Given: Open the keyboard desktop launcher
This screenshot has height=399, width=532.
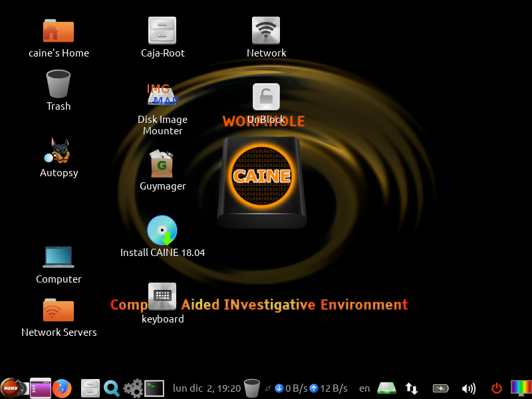Looking at the screenshot, I should coord(162,296).
